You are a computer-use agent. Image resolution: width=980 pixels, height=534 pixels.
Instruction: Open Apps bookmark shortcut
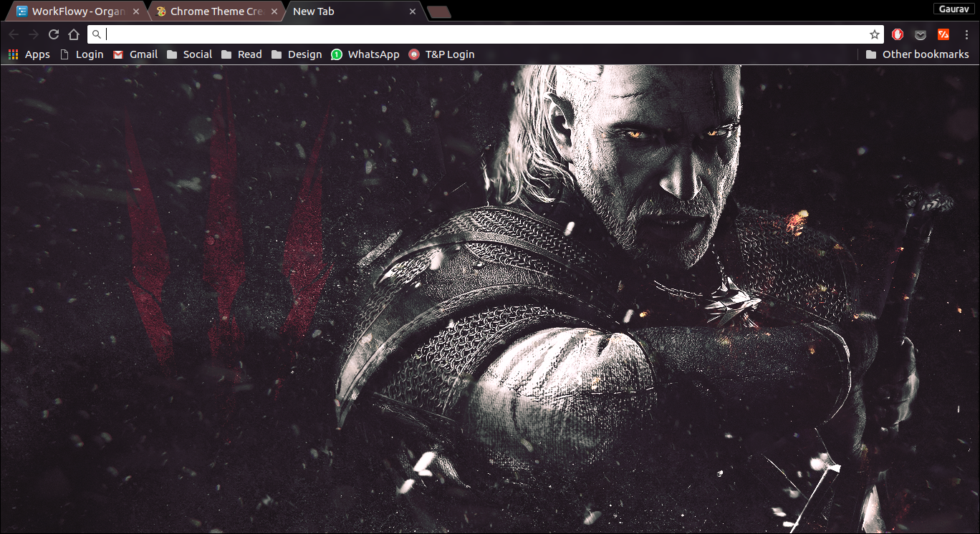(29, 54)
